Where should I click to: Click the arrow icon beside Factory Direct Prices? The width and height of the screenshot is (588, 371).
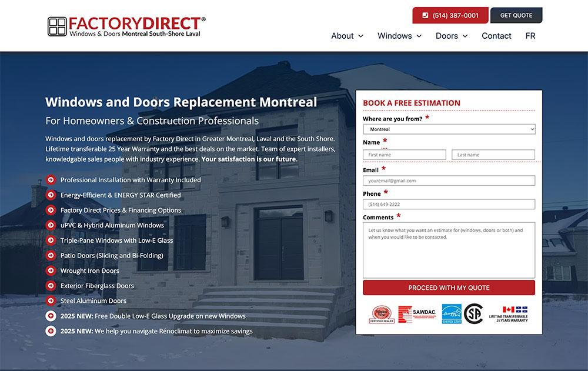(51, 210)
